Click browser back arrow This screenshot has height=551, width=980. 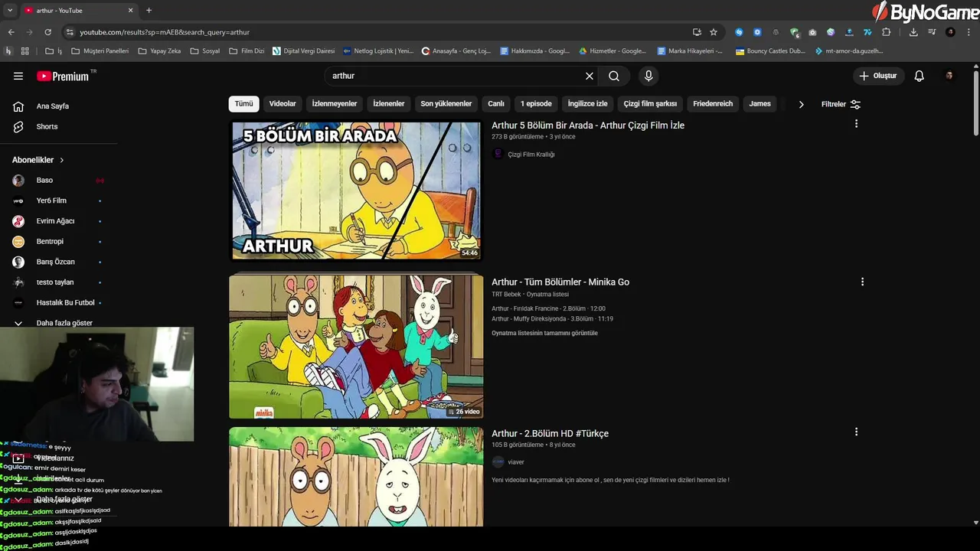tap(11, 32)
